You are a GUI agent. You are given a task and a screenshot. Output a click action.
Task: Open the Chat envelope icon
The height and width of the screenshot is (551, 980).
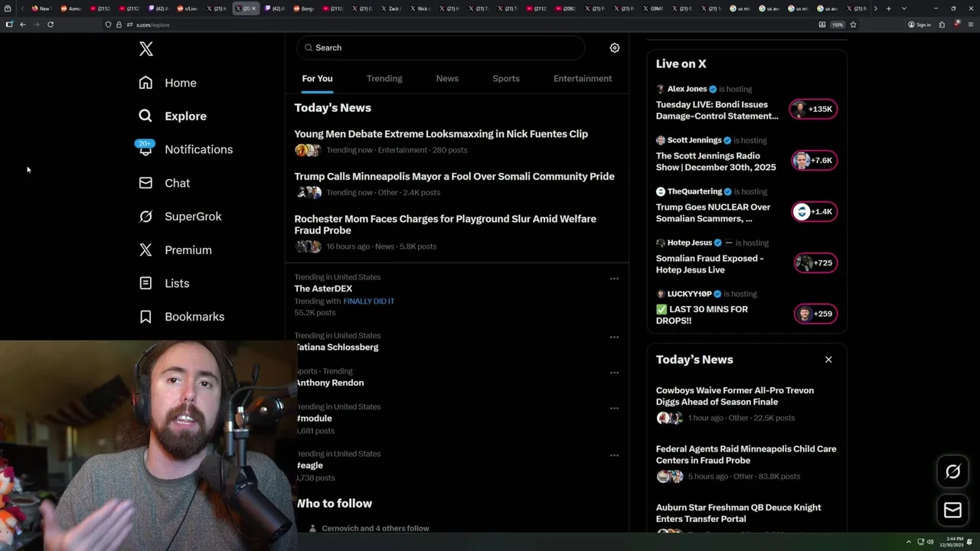(145, 183)
